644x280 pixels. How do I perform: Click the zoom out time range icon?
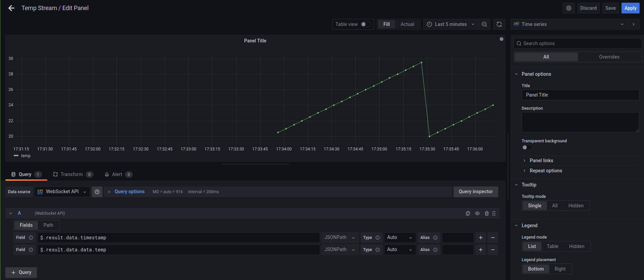point(484,24)
